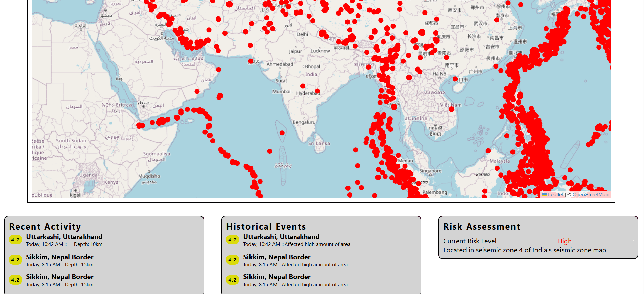Click last 4.2 badge in Historical Events

tap(232, 279)
